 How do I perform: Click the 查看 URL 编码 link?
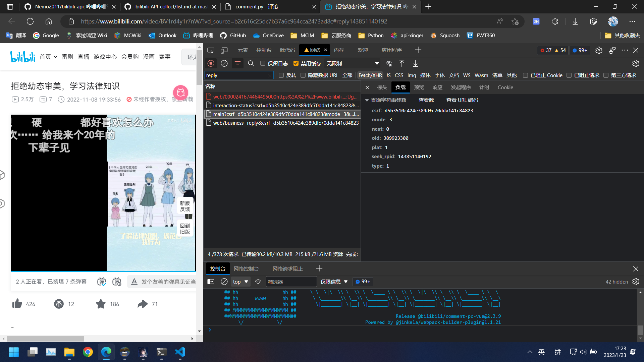pyautogui.click(x=462, y=100)
